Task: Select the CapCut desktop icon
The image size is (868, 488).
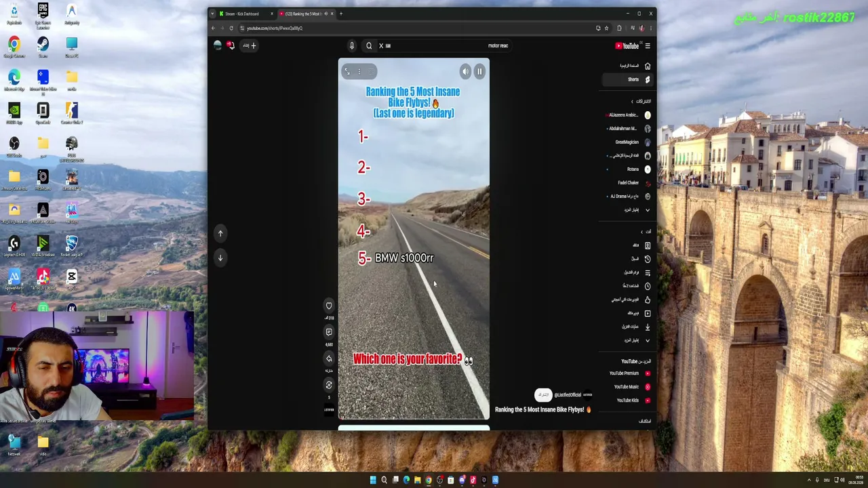Action: point(71,279)
